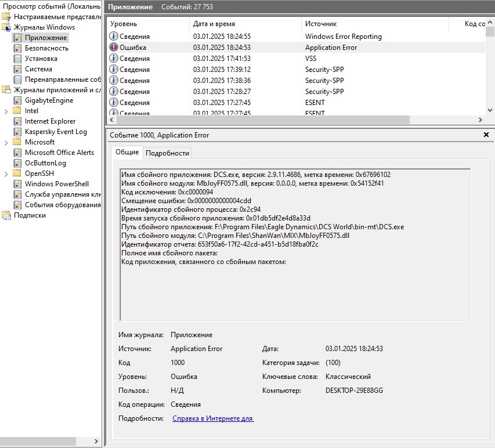Click the OcButtonLog log icon
This screenshot has height=448, width=495.
(x=17, y=163)
